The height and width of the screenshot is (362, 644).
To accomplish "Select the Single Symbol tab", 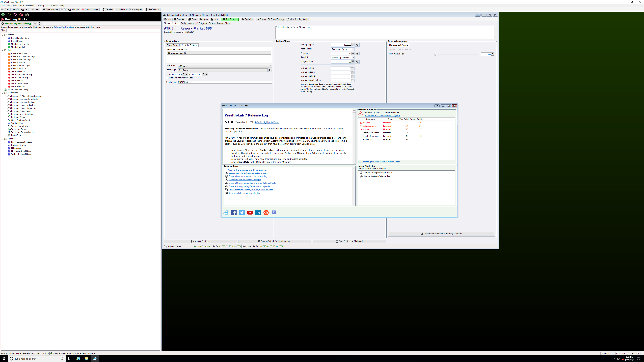I will point(173,45).
